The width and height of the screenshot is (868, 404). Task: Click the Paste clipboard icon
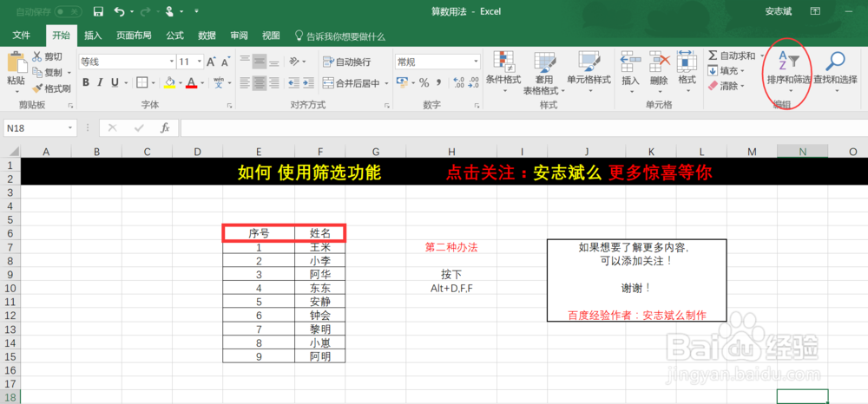[16, 62]
